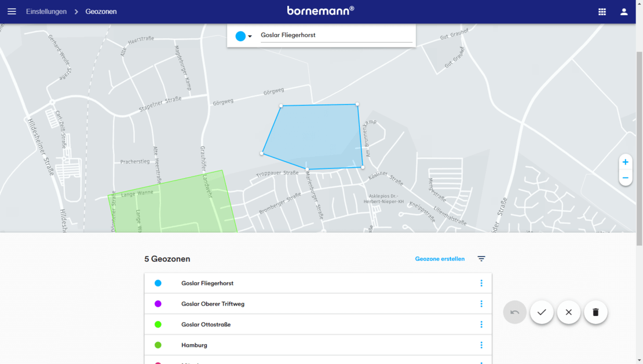The width and height of the screenshot is (643, 364).
Task: Select Goslar Ottostraße in list
Action: click(318, 324)
